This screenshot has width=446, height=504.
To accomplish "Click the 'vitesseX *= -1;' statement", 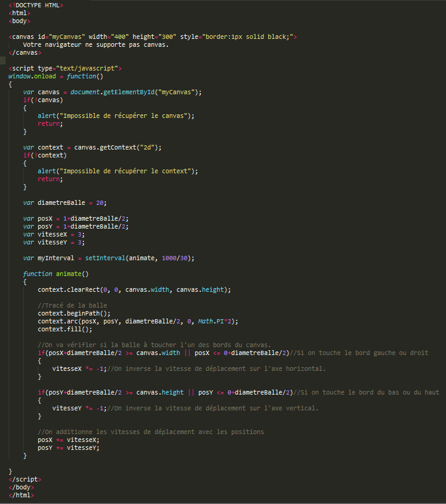I will (x=80, y=368).
